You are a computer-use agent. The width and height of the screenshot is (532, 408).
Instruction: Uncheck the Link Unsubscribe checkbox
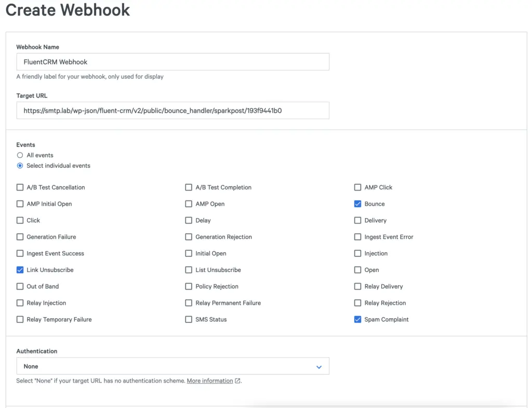click(20, 270)
